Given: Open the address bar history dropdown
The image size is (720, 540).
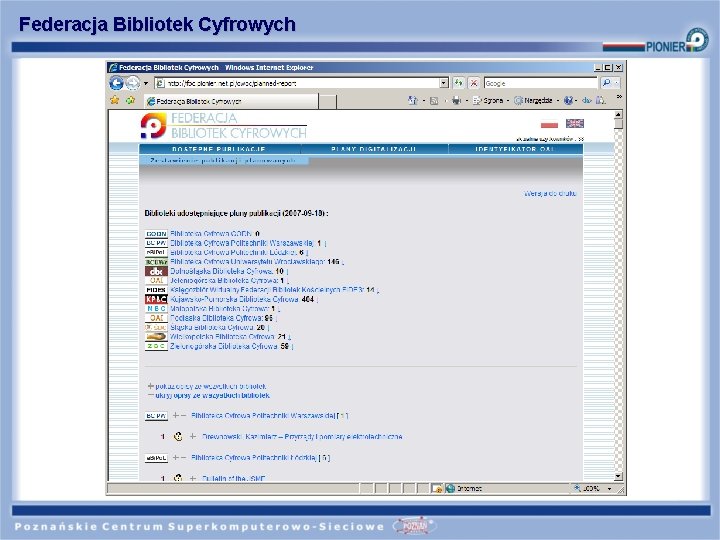Looking at the screenshot, I should coord(444,83).
